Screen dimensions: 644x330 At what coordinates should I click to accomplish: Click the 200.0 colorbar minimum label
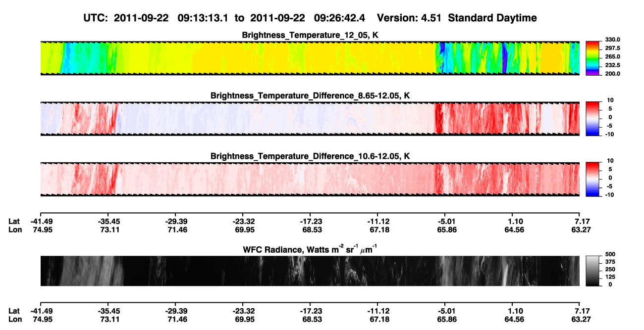tap(613, 74)
